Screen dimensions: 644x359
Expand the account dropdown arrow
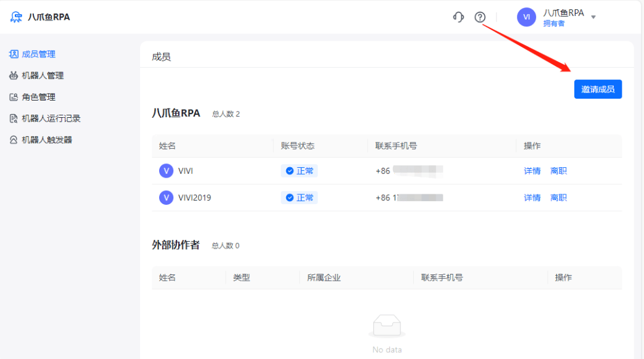click(593, 17)
